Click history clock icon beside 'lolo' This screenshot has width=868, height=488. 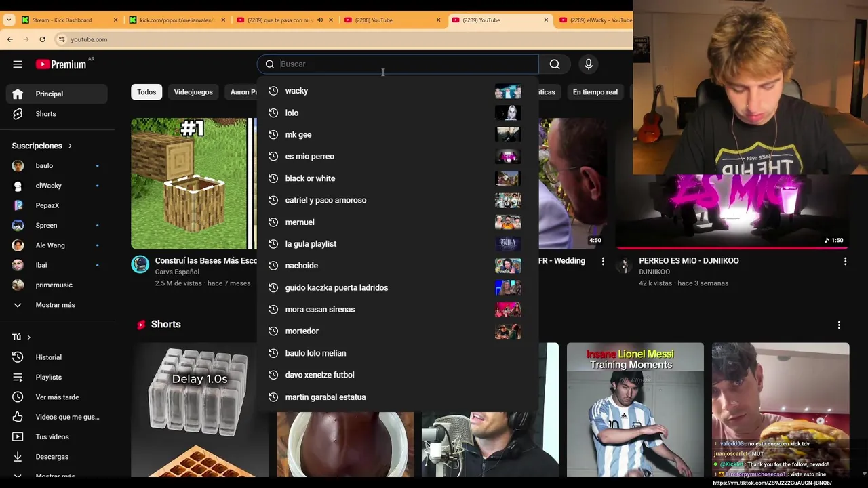tap(273, 113)
